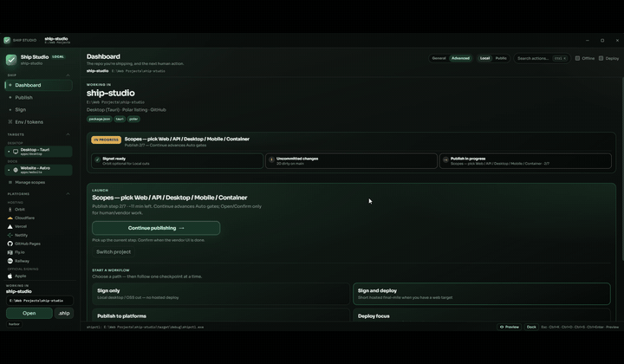Click the eye icon on Preview button
Image resolution: width=624 pixels, height=364 pixels.
pyautogui.click(x=502, y=327)
